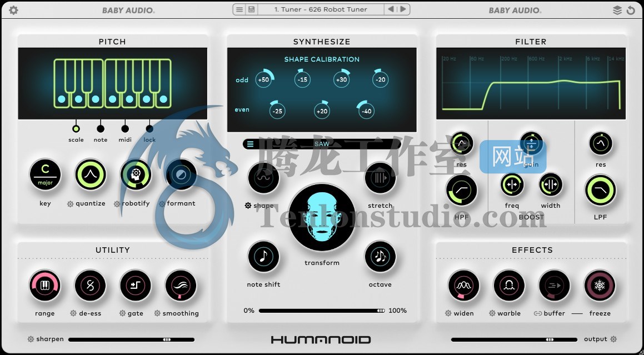644x355 pixels.
Task: Open widen settings gear
Action: 448,313
